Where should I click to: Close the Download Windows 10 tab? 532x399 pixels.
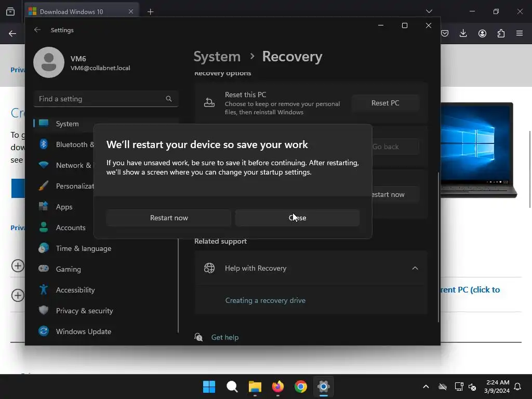coord(131,12)
